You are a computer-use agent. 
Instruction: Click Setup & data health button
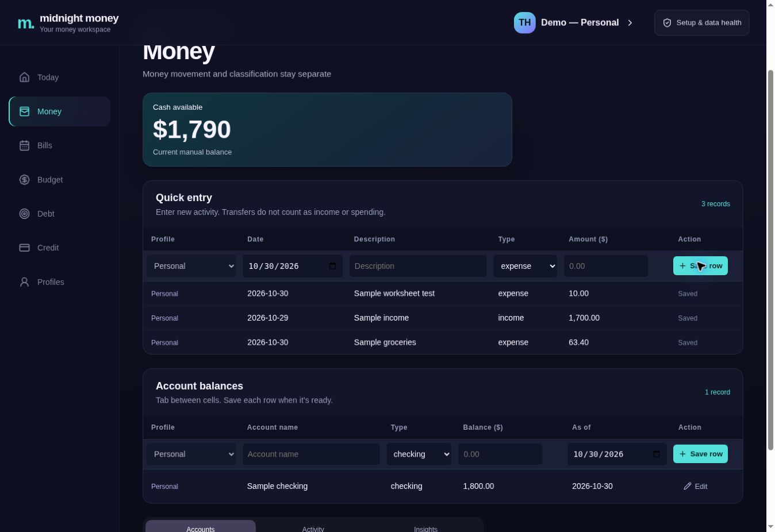tap(701, 23)
